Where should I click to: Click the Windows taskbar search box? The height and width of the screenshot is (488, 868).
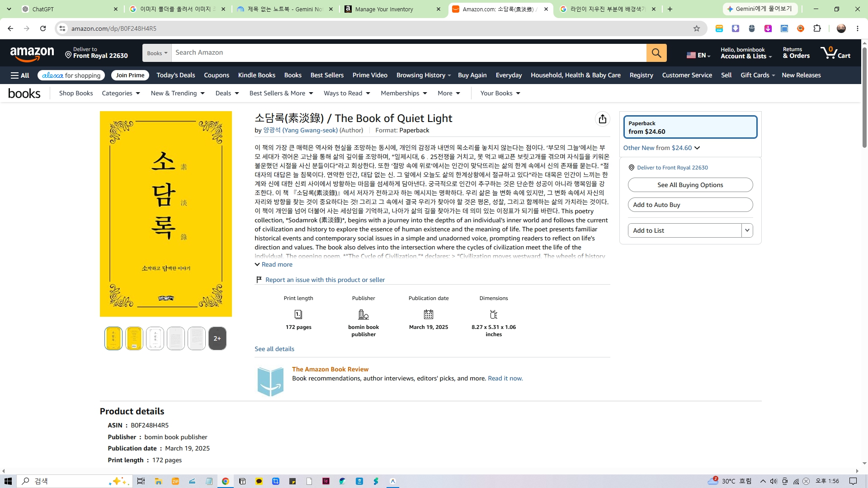coord(75,481)
